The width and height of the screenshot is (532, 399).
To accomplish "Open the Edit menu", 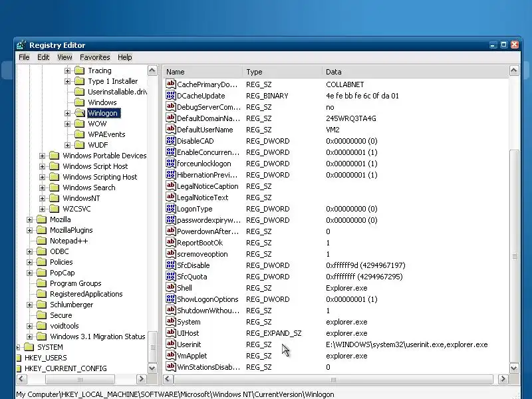I will (43, 57).
